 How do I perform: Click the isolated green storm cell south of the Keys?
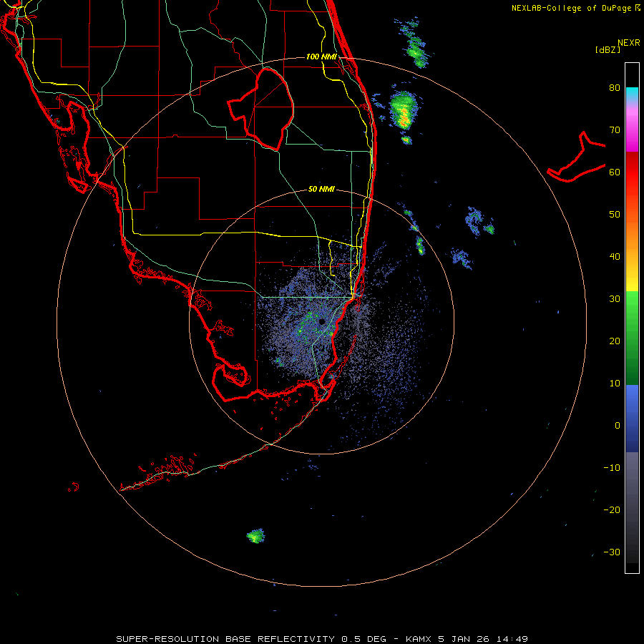point(256,536)
